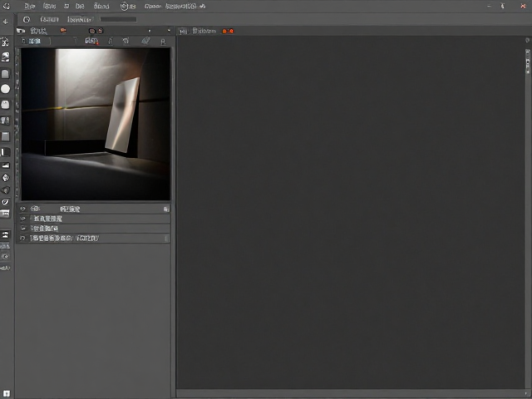Image resolution: width=532 pixels, height=399 pixels.
Task: Click the dark input field in options bar
Action: pos(118,19)
